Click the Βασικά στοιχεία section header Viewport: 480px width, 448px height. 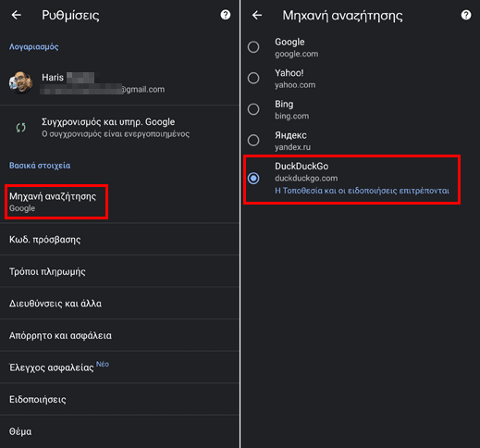40,166
